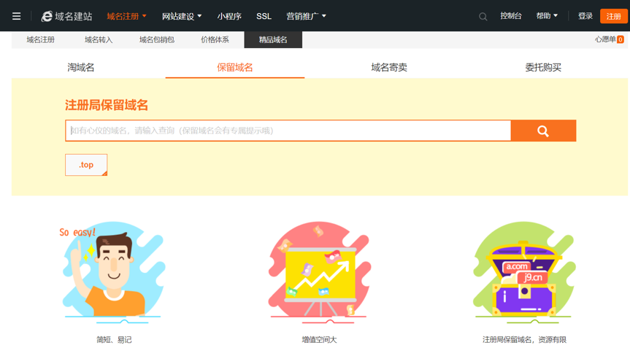630x364 pixels.
Task: Open the hamburger menu icon
Action: pyautogui.click(x=16, y=16)
